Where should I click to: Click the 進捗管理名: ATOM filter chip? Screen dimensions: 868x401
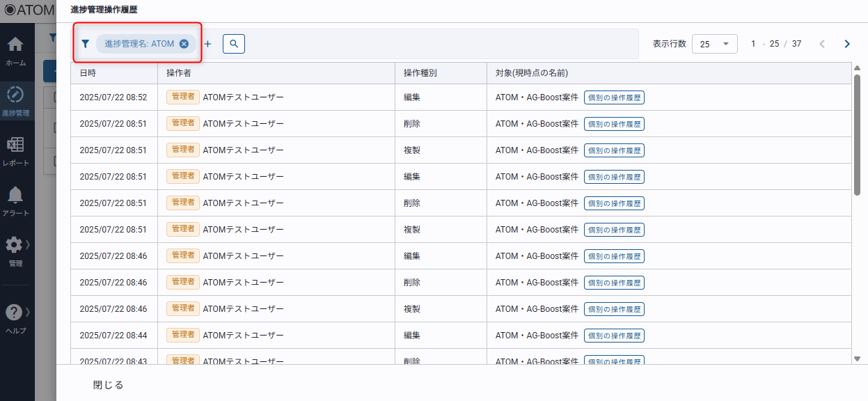click(x=139, y=44)
